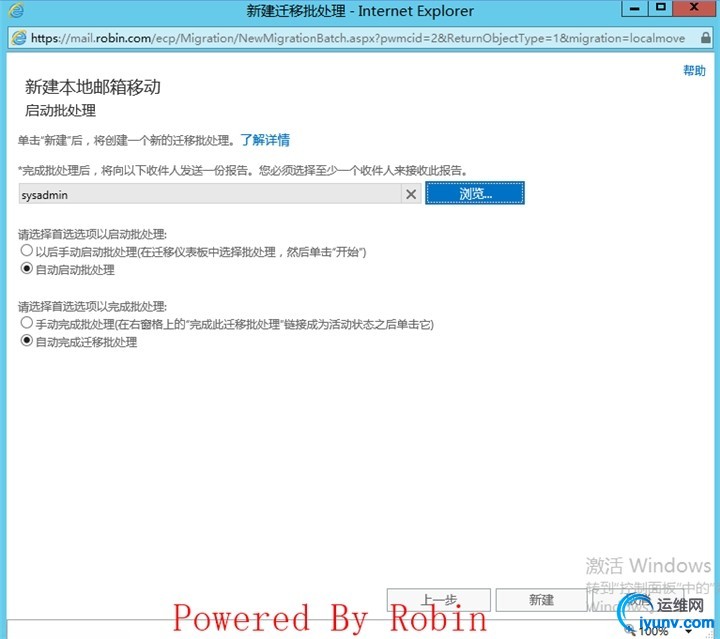Click the security padlock icon in address bar
Screen dimensions: 720x639
point(706,38)
